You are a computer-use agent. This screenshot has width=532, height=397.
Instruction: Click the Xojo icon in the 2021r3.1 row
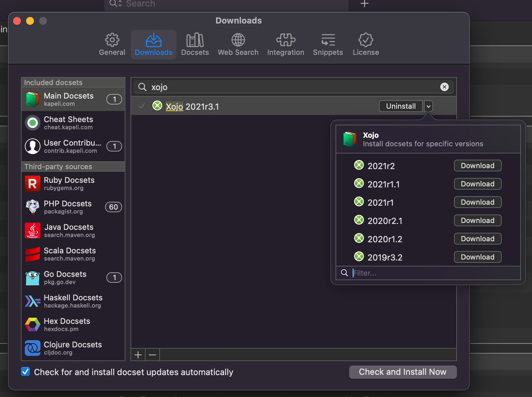(157, 106)
